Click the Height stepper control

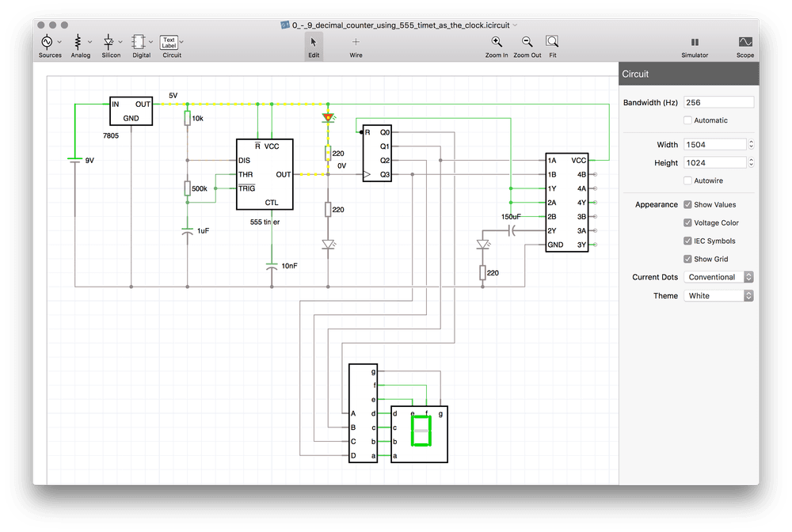(x=751, y=162)
